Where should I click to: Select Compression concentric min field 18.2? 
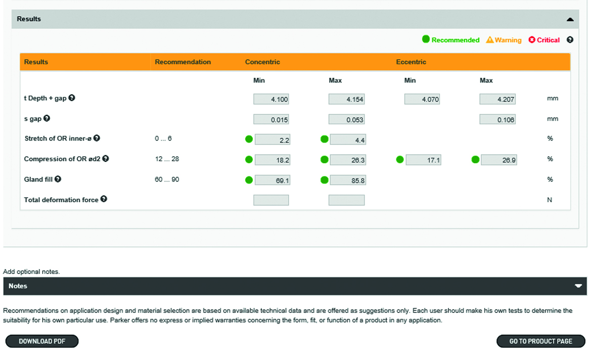(273, 160)
